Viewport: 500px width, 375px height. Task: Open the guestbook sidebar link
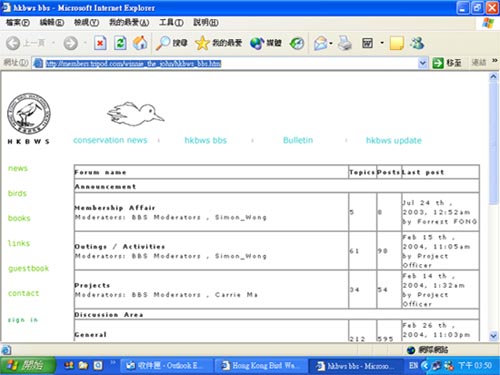point(29,268)
